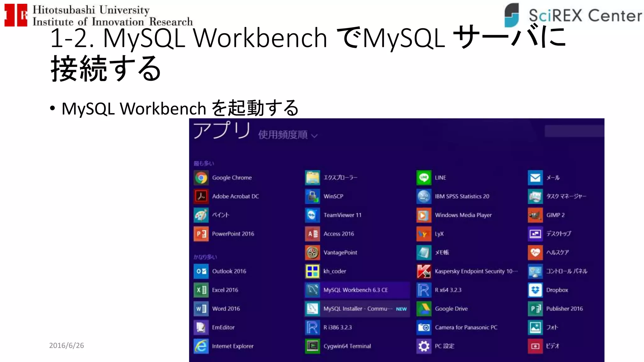Image resolution: width=644 pixels, height=362 pixels.
Task: Open Camera for Panasonic PC icon
Action: [x=424, y=327]
